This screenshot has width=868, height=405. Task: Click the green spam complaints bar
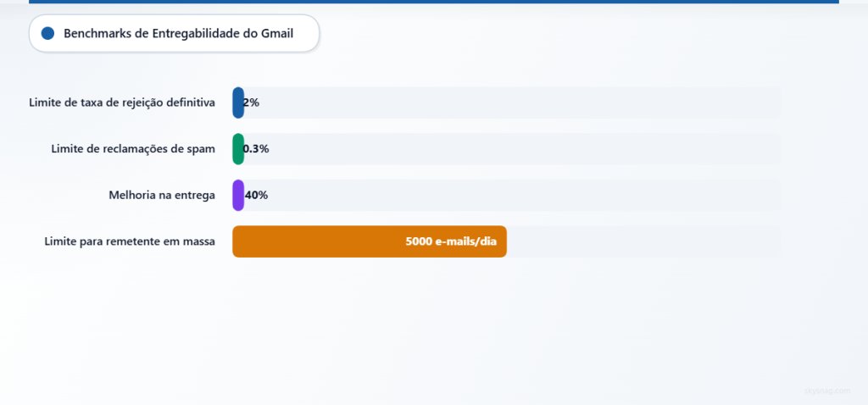(x=237, y=149)
